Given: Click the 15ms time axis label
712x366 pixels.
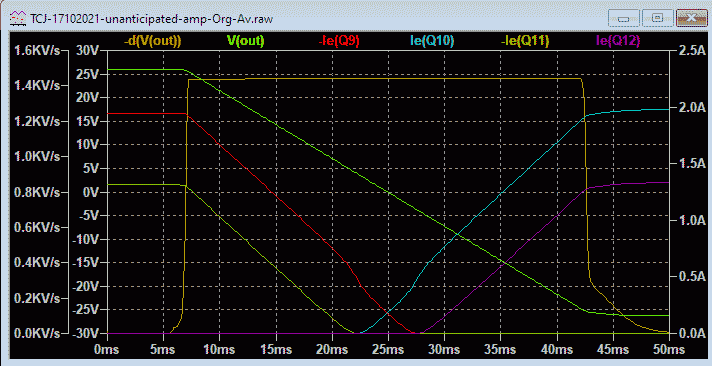Looking at the screenshot, I should click(276, 350).
